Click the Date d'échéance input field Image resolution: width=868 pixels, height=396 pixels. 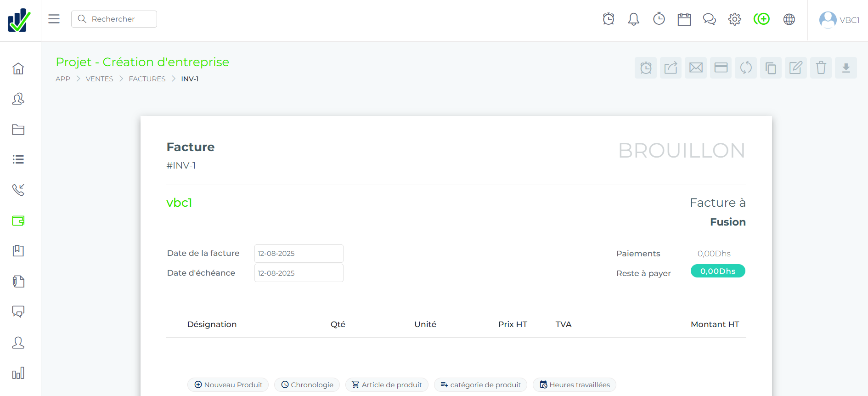click(299, 273)
